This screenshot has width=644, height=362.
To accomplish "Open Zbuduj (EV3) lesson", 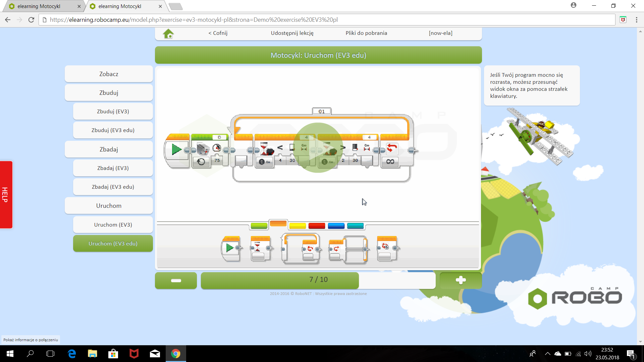I will click(113, 112).
